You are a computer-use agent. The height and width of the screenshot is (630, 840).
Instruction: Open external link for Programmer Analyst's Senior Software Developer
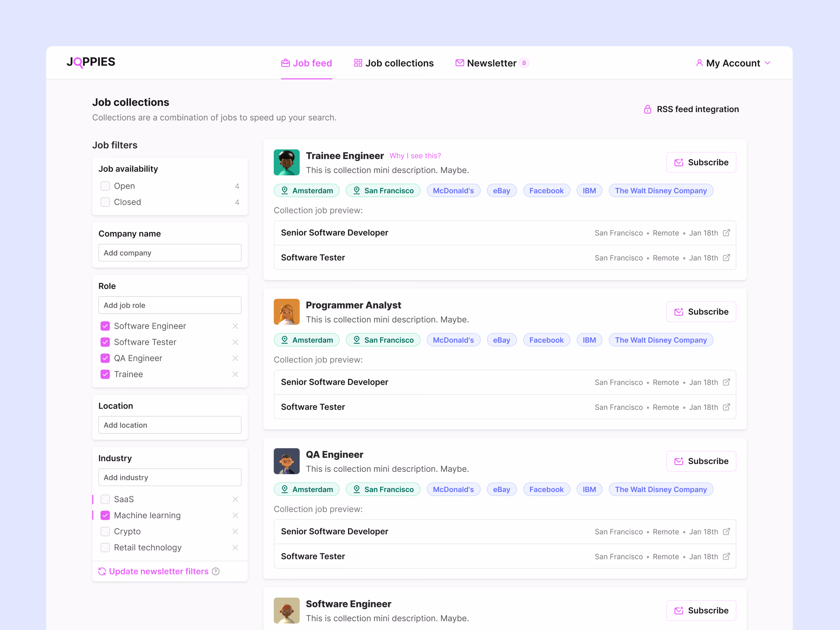click(726, 382)
